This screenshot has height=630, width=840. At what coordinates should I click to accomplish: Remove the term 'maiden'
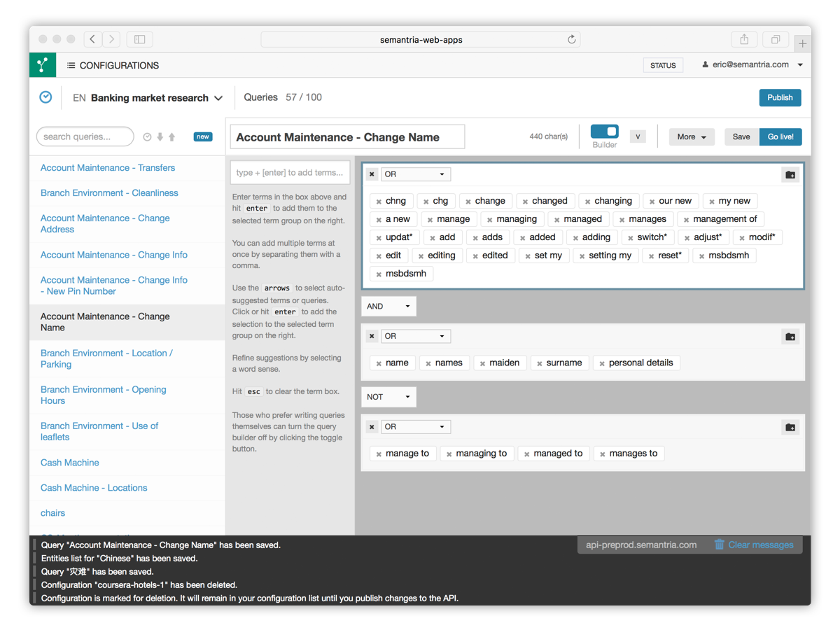pyautogui.click(x=482, y=363)
